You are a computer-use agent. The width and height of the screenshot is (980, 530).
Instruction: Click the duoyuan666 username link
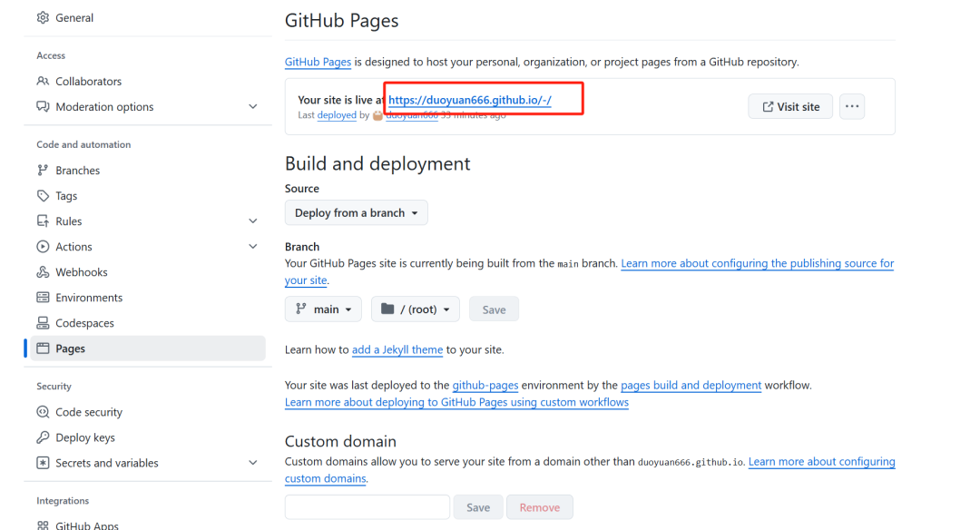[x=412, y=115]
